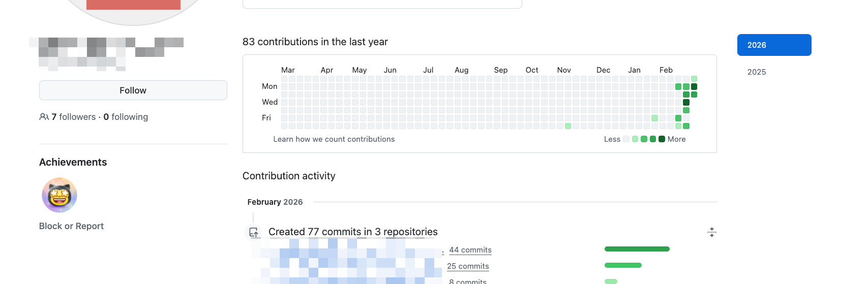Image resolution: width=868 pixels, height=284 pixels.
Task: Collapse the created commits activity section
Action: [711, 232]
